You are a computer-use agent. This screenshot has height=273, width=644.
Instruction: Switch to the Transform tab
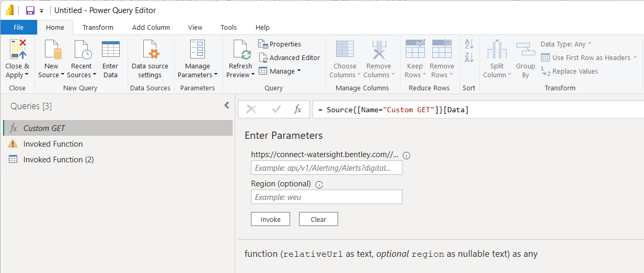tap(98, 27)
